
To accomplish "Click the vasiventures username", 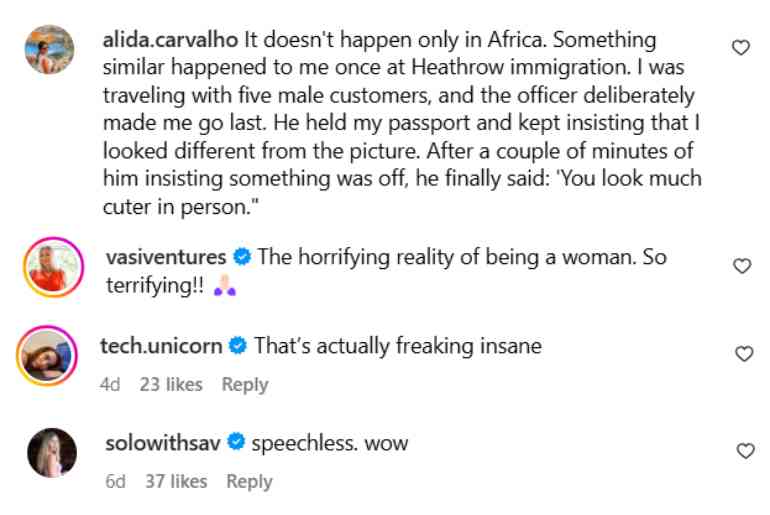I will [165, 257].
